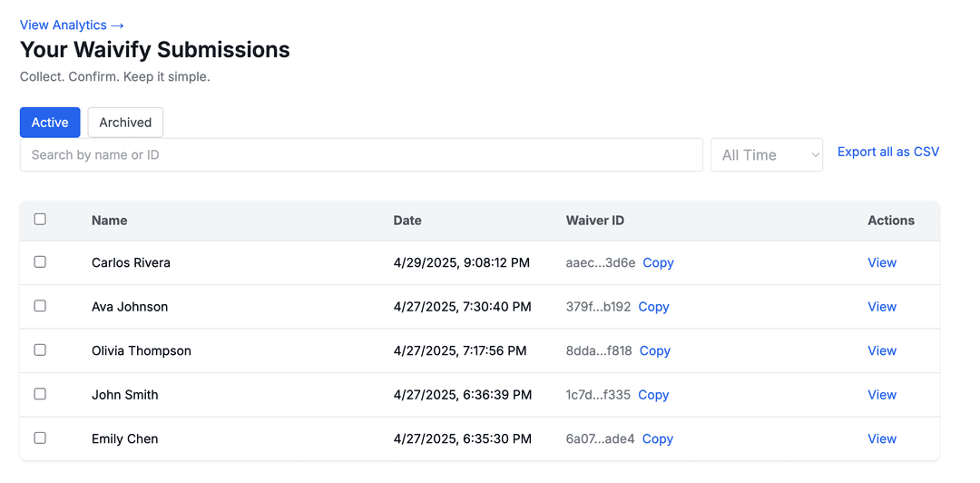
Task: Copy waiver ID aaec...3d6e
Action: (x=658, y=262)
